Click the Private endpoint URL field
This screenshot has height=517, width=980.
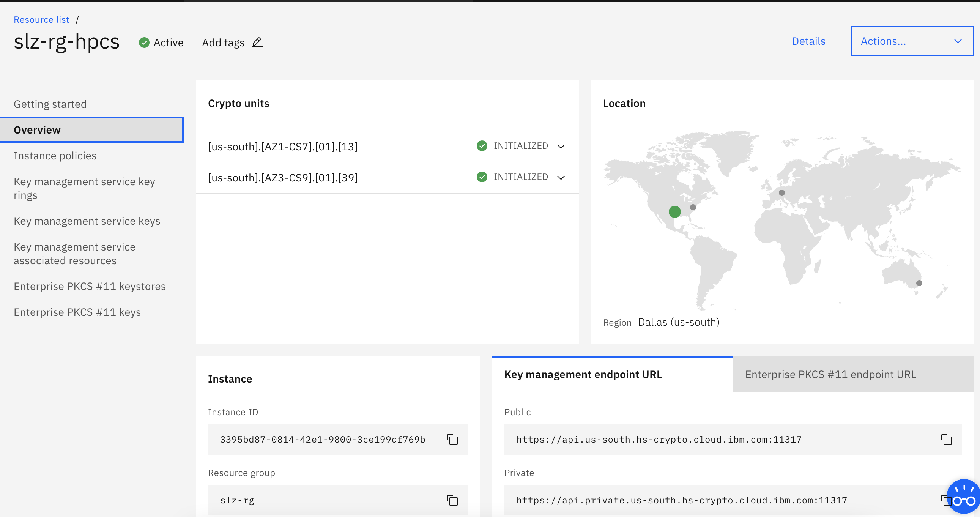click(681, 500)
